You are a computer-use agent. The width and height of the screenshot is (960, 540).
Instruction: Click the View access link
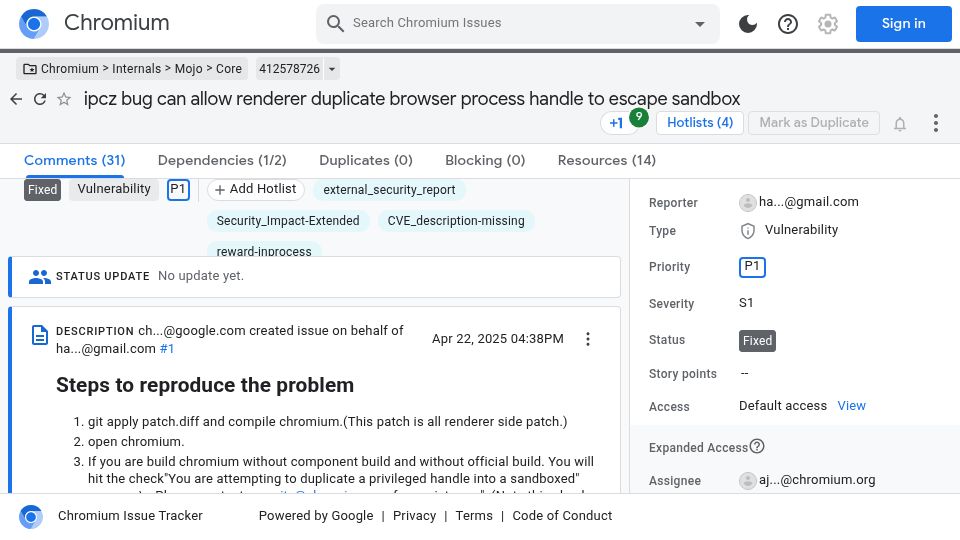pyautogui.click(x=852, y=406)
